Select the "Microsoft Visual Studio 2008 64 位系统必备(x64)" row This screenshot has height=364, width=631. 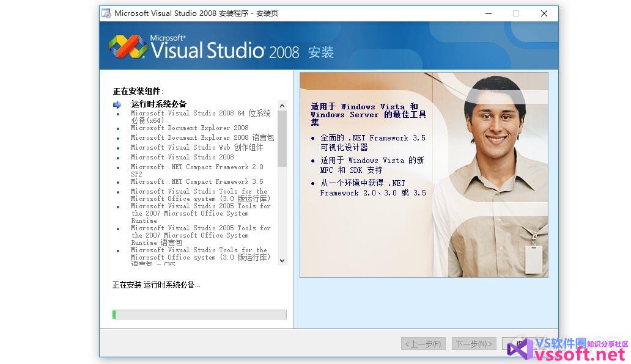(201, 117)
